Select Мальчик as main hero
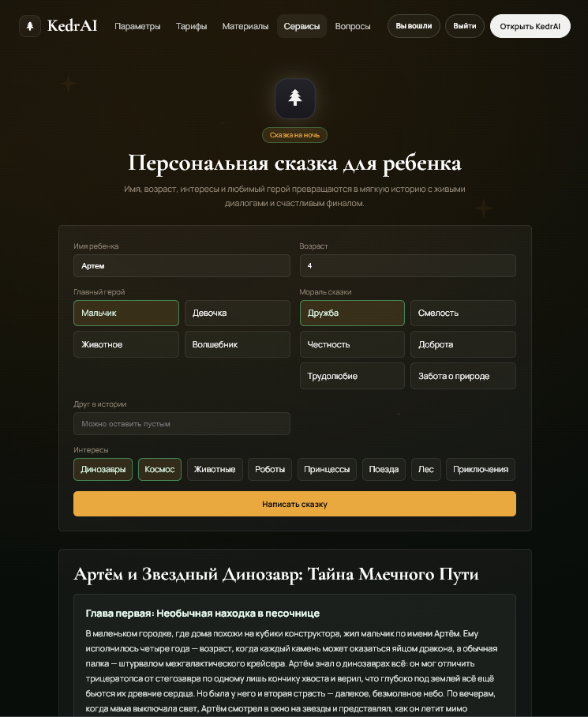Viewport: 588px width, 717px height. [126, 313]
